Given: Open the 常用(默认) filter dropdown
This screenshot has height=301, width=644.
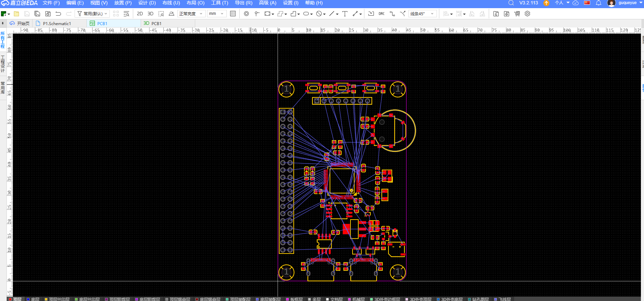Looking at the screenshot, I should tap(92, 14).
